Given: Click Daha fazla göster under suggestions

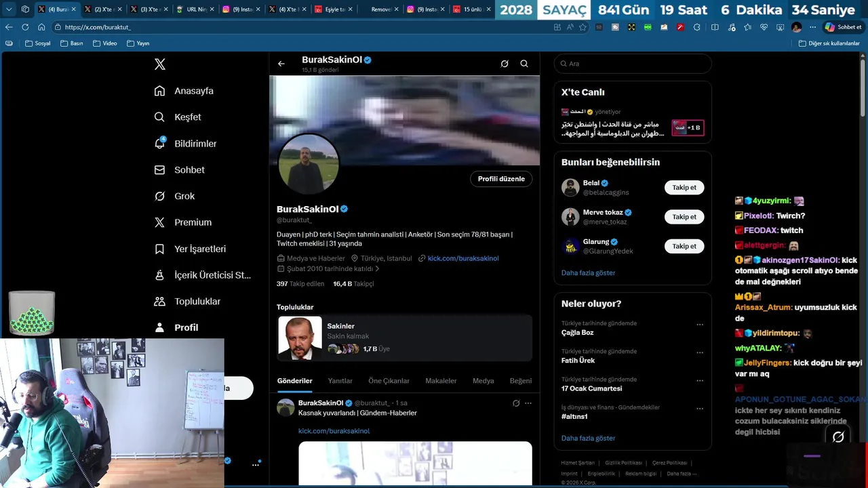Looking at the screenshot, I should tap(588, 273).
